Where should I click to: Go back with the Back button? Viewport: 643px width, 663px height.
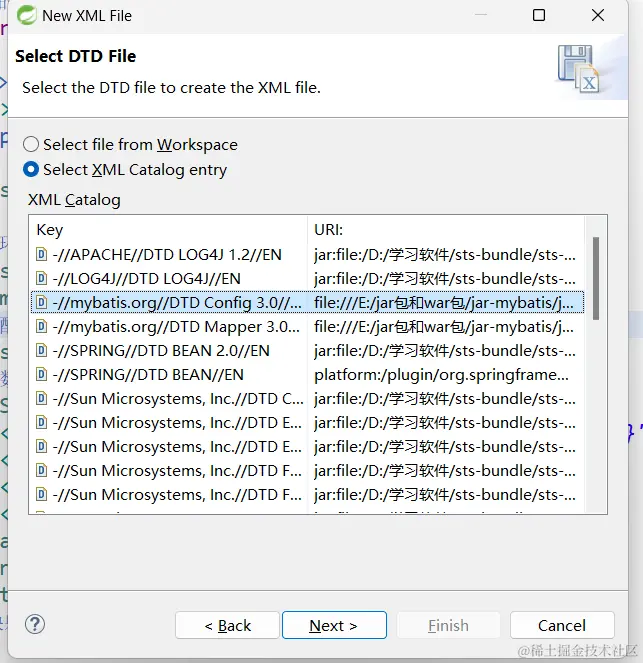coord(227,625)
